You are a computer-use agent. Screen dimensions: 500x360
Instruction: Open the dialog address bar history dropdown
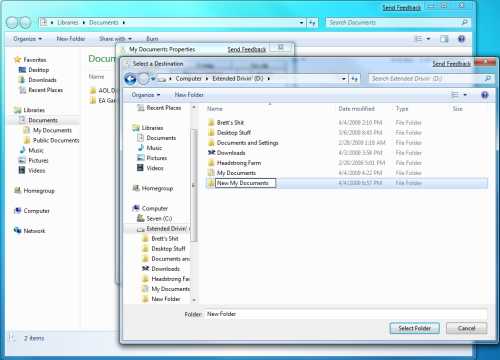click(344, 79)
